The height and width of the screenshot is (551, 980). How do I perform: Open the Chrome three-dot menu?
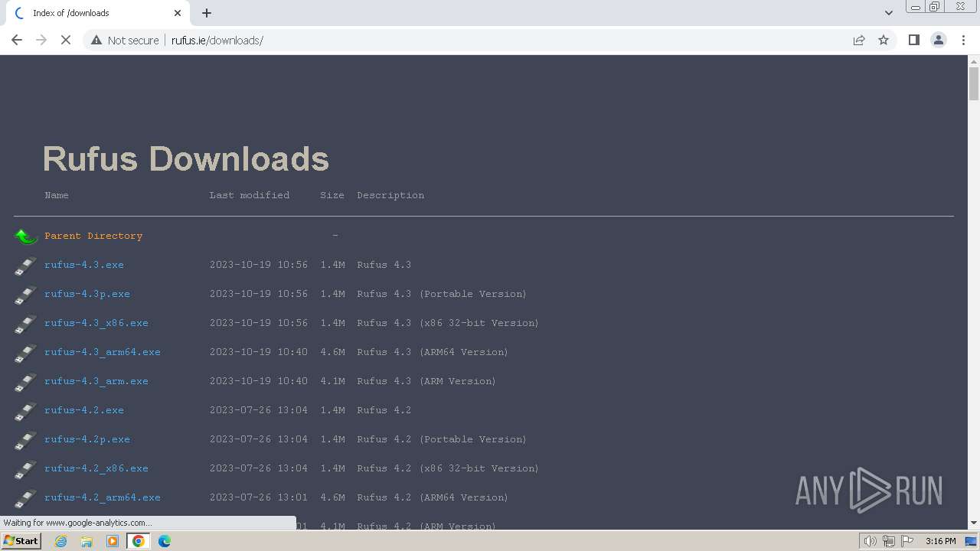pyautogui.click(x=963, y=40)
